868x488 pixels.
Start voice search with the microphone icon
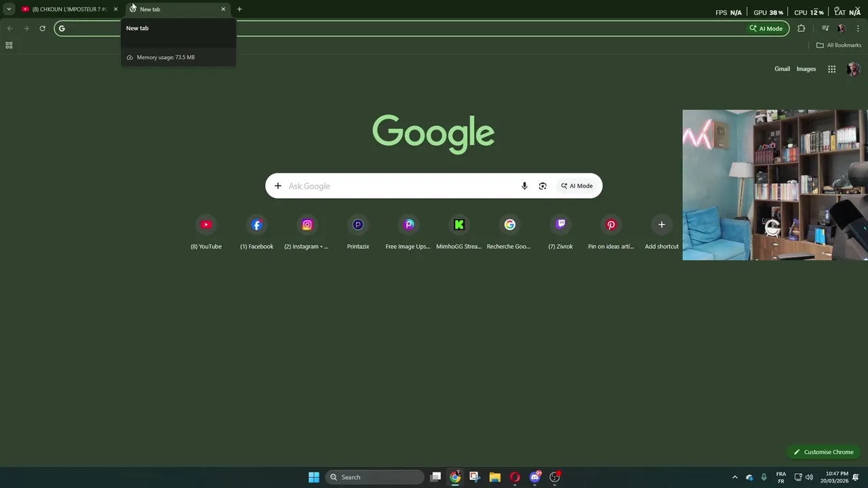click(524, 186)
